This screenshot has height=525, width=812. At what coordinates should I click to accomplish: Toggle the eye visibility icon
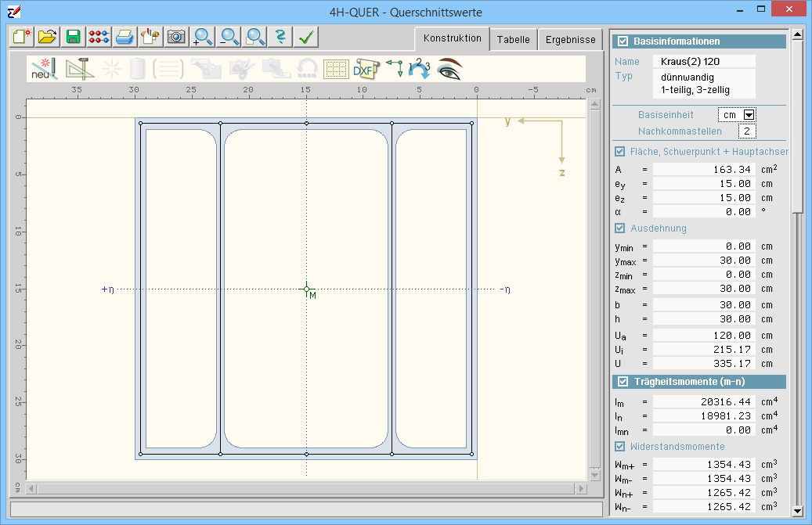[x=449, y=69]
